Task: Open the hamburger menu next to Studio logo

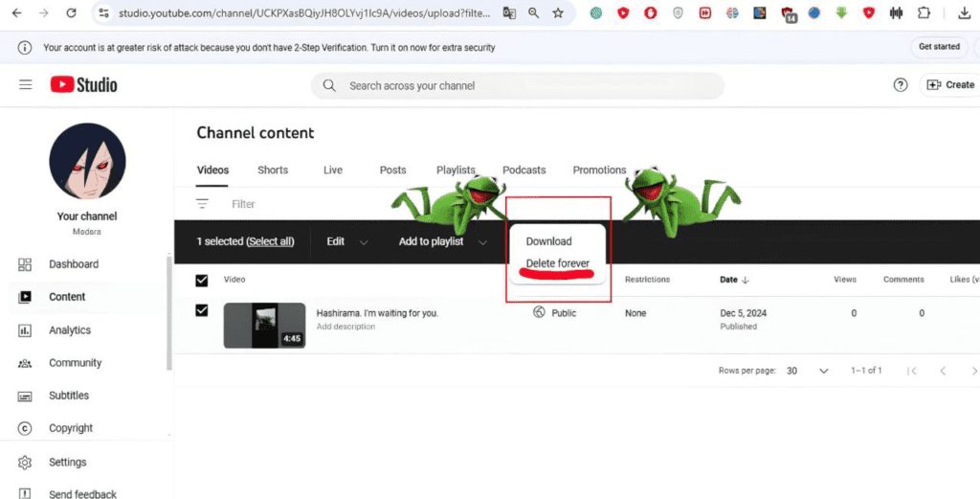Action: click(x=25, y=84)
